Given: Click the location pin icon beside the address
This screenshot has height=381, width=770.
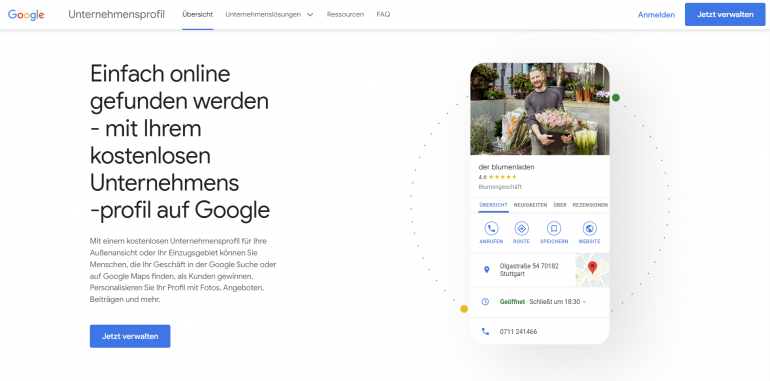Looking at the screenshot, I should tap(487, 270).
